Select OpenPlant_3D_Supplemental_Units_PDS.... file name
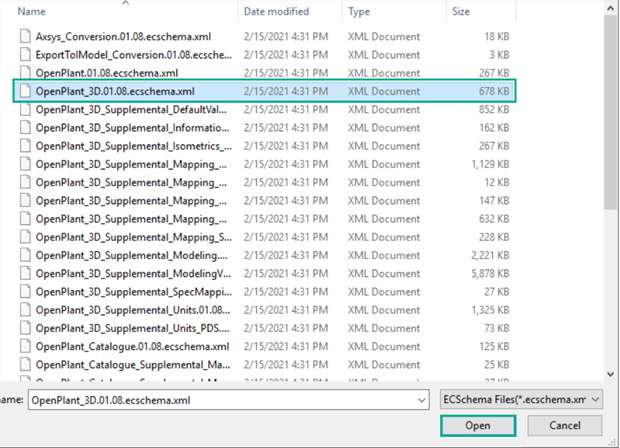 pos(132,328)
